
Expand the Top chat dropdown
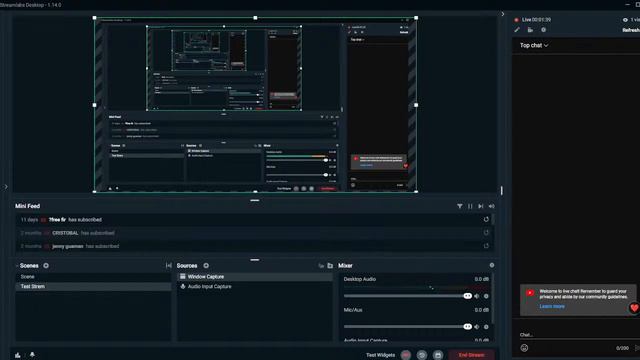[x=534, y=45]
